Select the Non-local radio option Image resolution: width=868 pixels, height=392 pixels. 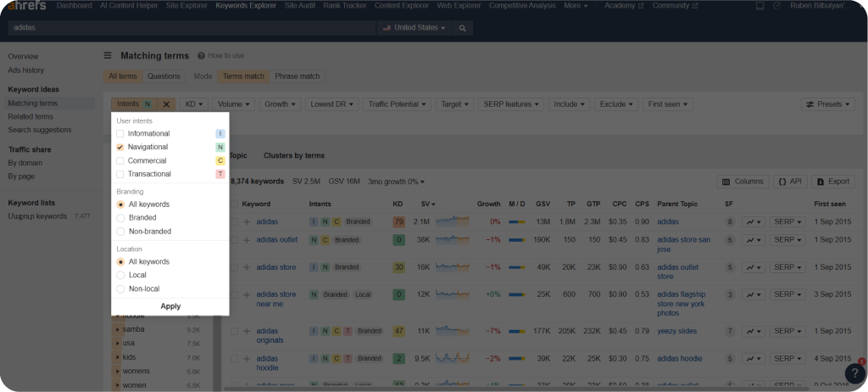point(120,288)
